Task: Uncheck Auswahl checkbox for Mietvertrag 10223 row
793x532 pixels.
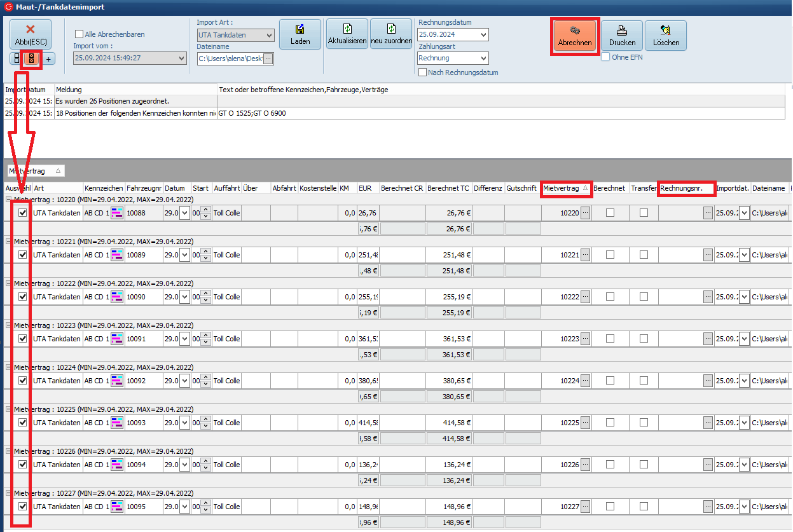Action: point(23,339)
